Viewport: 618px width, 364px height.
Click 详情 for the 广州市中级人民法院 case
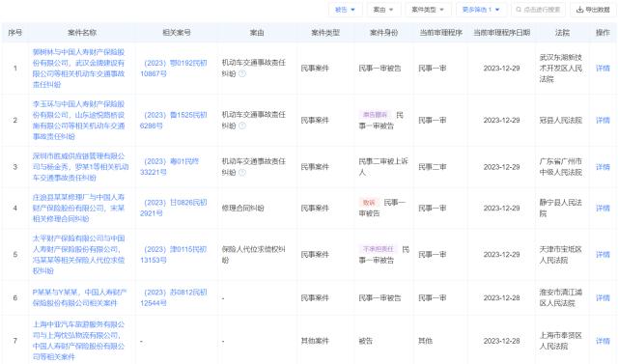(603, 167)
